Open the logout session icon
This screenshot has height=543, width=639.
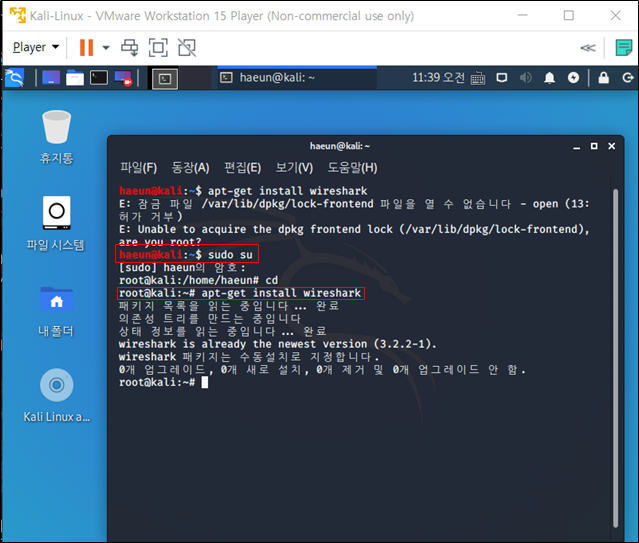(628, 77)
